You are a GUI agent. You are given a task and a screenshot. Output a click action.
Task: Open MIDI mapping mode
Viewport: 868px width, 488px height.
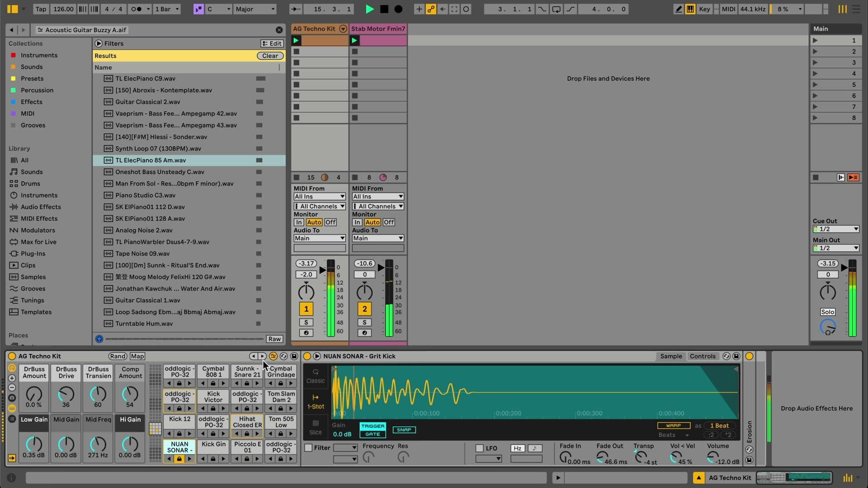point(728,9)
